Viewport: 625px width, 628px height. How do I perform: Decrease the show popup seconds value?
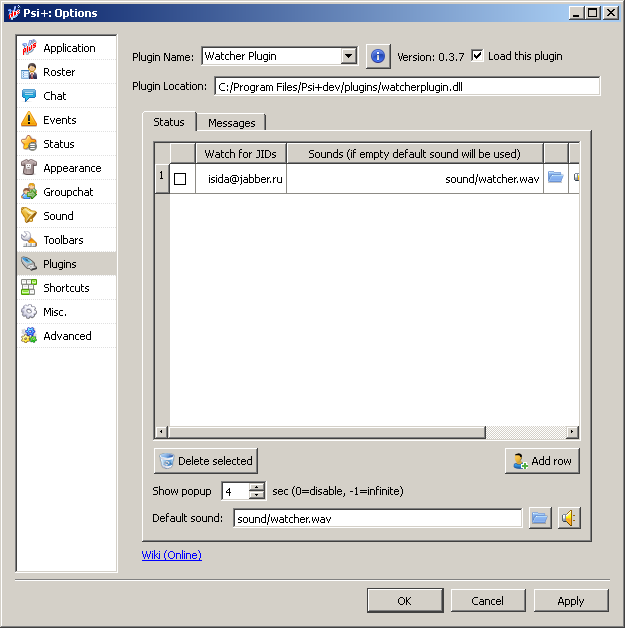(x=257, y=496)
